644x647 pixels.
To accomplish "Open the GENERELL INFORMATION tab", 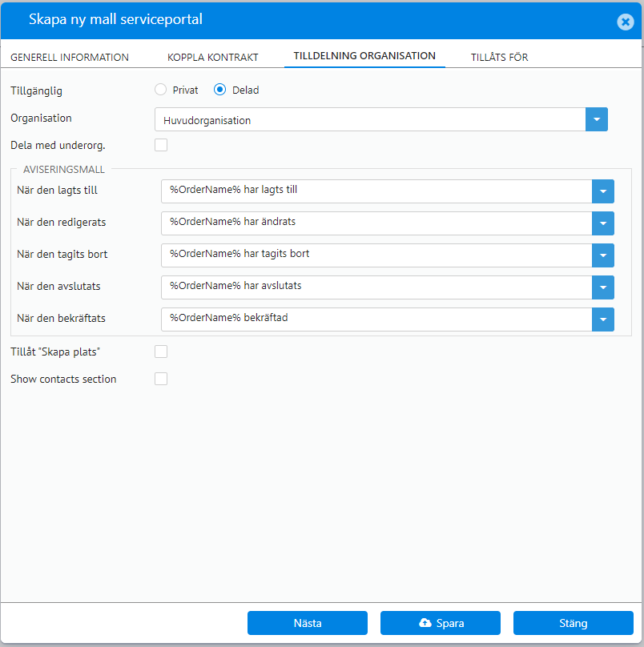I will coord(70,57).
